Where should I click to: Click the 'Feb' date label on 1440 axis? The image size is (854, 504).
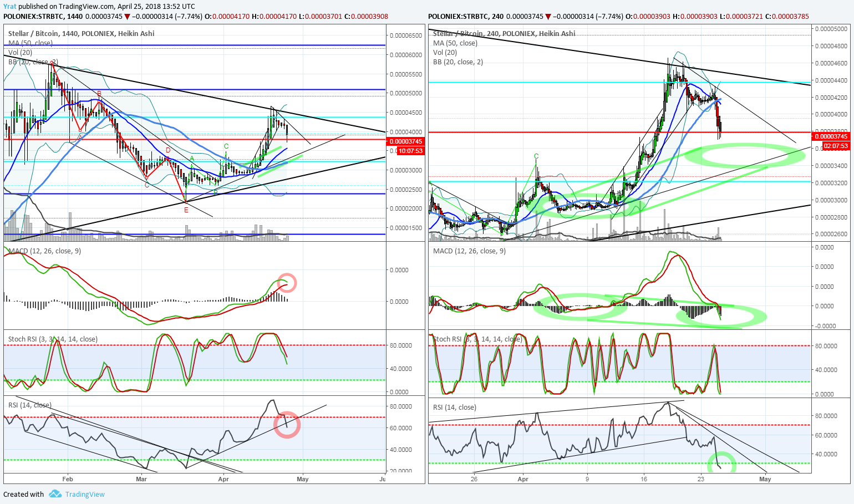[68, 479]
